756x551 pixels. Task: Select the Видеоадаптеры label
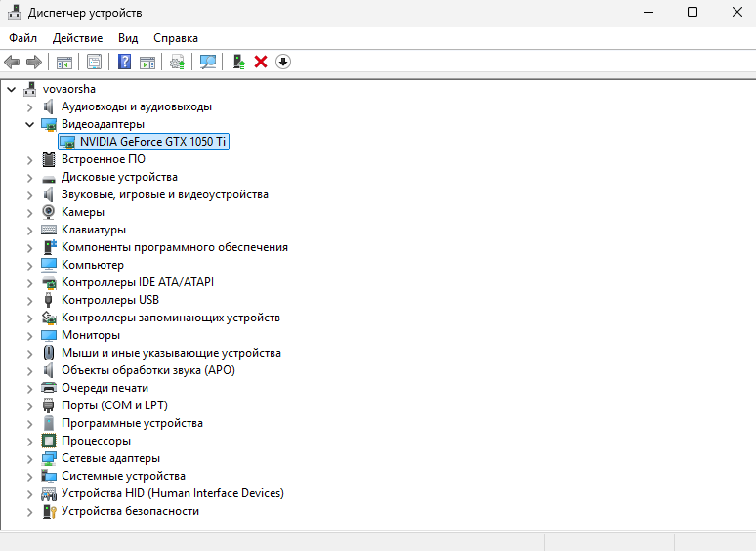103,124
